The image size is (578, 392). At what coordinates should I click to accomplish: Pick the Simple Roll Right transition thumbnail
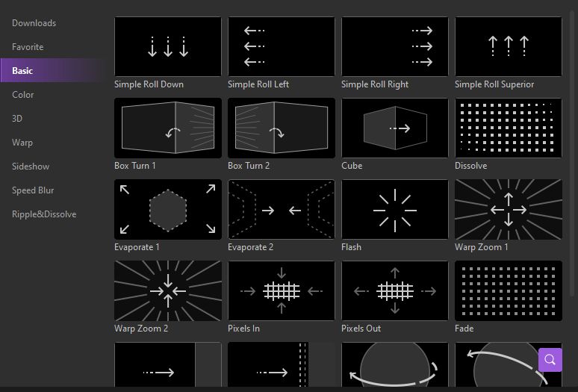395,47
